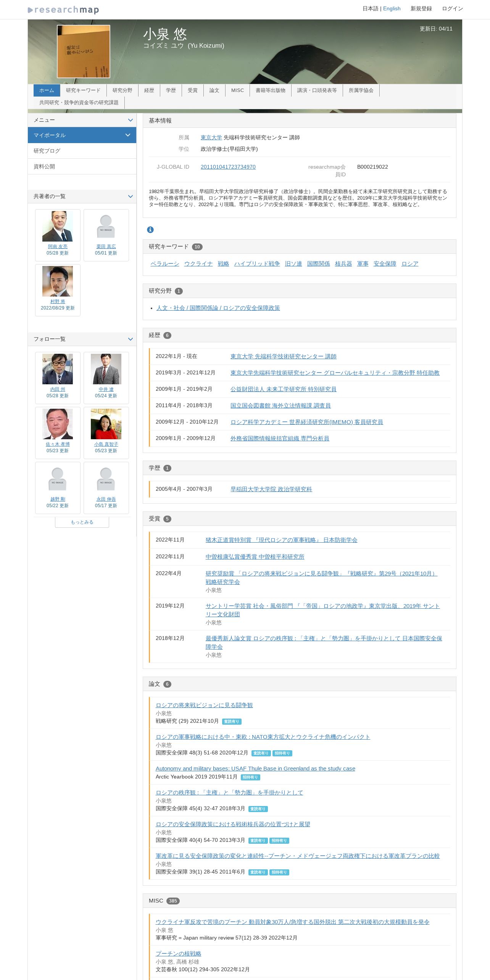Viewport: 490px width, 980px height.
Task: Open 人文・社会 / 国際関係論 research field link
Action: 218,308
